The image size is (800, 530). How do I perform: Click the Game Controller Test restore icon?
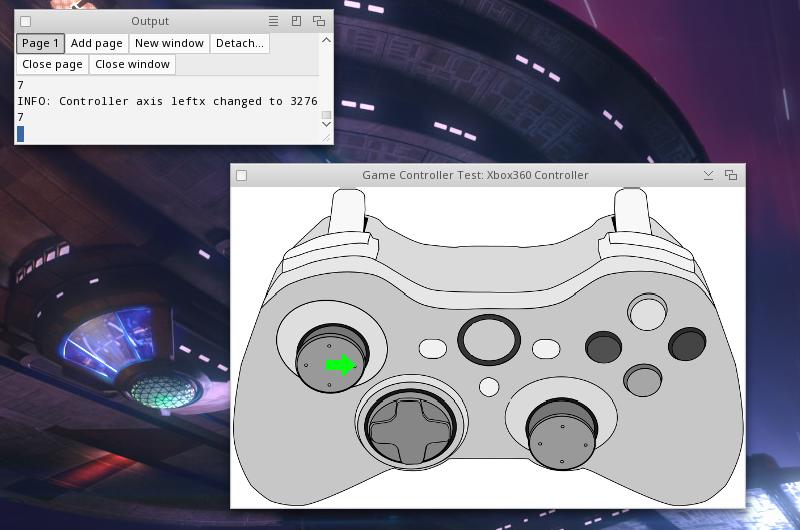pyautogui.click(x=731, y=175)
